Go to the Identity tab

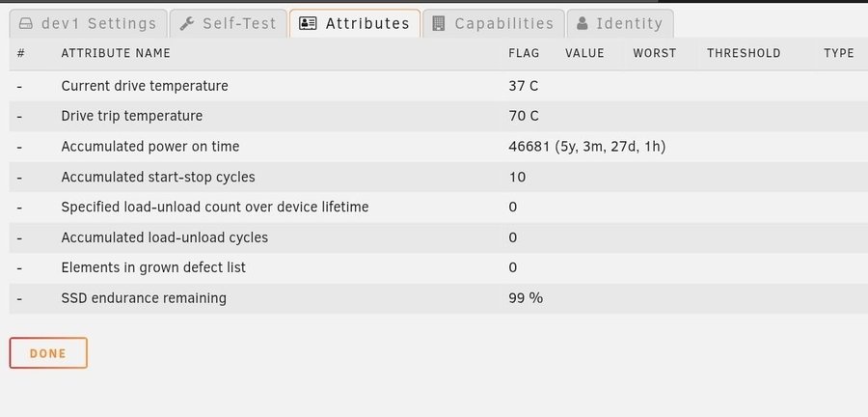click(620, 23)
